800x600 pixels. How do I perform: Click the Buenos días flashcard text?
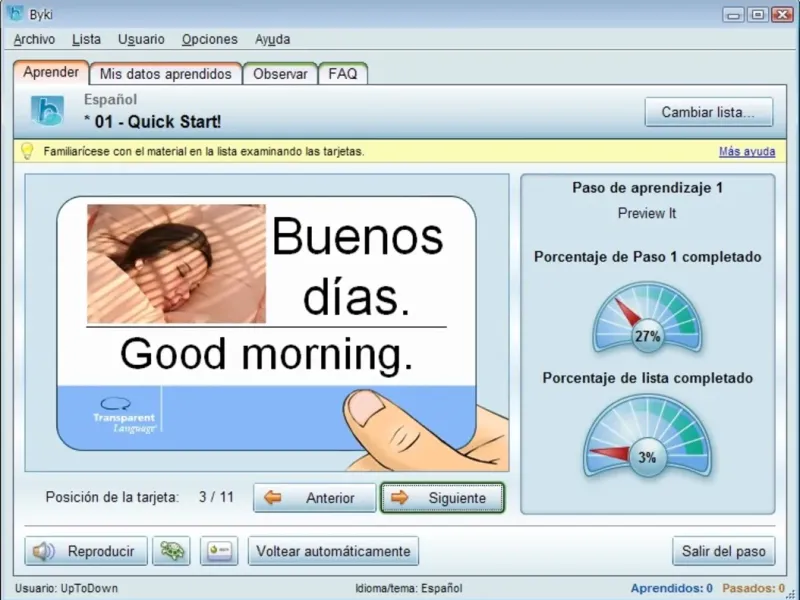pos(358,266)
